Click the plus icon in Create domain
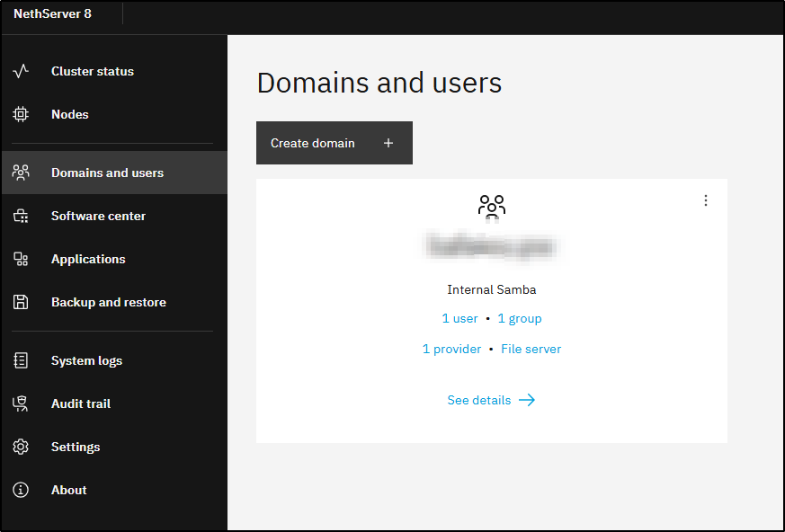 (x=388, y=143)
